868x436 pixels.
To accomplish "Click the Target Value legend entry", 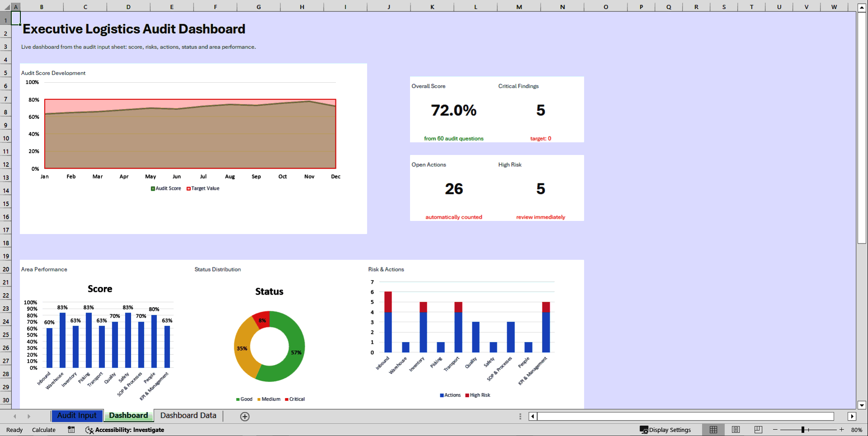I will click(x=203, y=188).
